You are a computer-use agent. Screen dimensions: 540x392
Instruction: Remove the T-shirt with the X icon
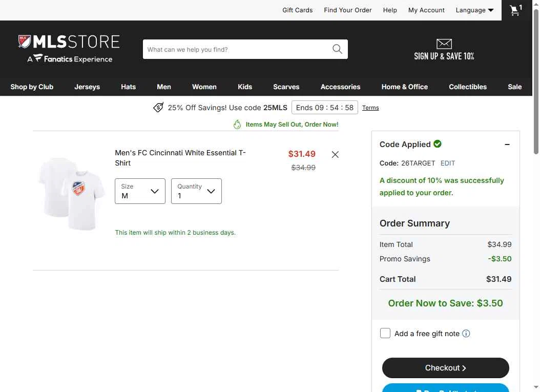pyautogui.click(x=335, y=154)
